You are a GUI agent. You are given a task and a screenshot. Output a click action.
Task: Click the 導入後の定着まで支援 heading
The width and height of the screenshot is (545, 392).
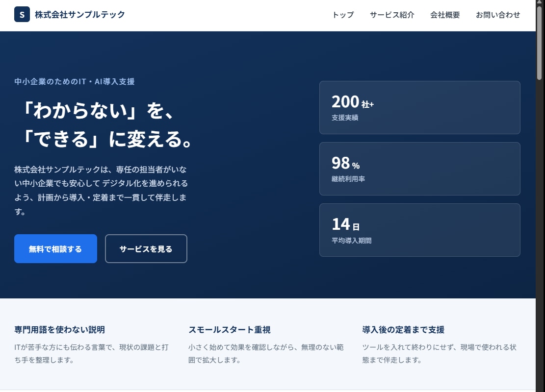click(403, 329)
